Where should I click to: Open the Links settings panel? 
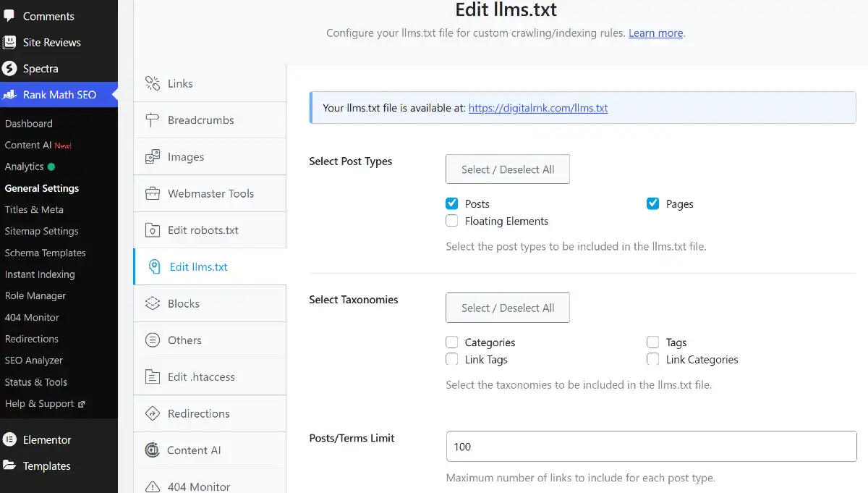[179, 83]
